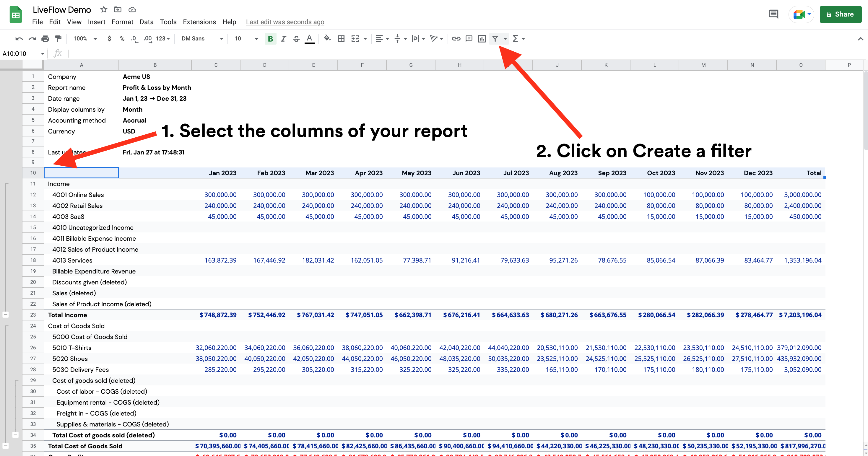Collapse the group at Total Cost of Goods Sold

pos(5,446)
